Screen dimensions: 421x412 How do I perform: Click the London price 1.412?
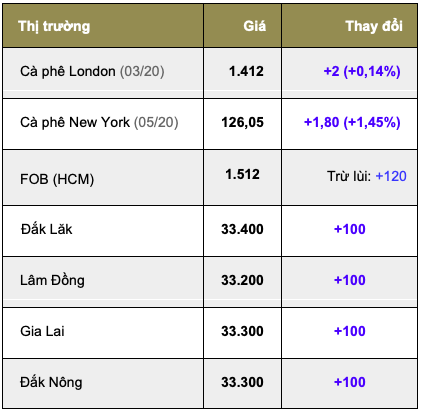(x=246, y=71)
